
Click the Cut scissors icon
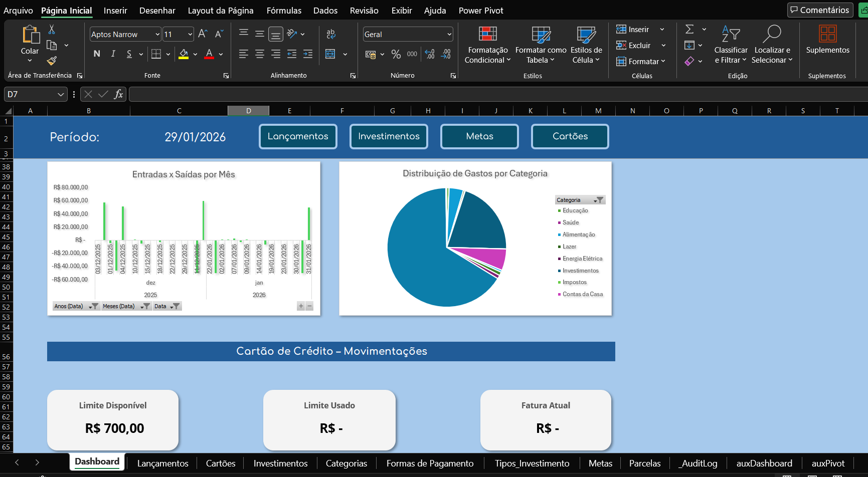click(x=52, y=30)
